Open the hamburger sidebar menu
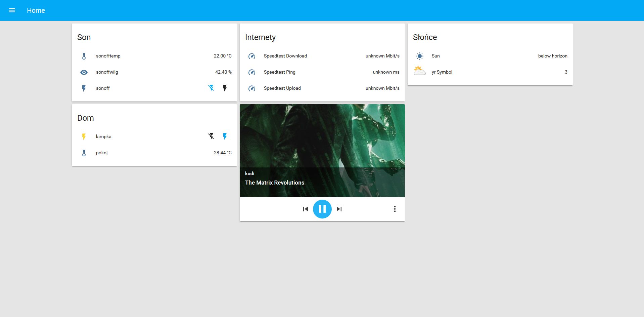Screen dimensions: 644x317 pyautogui.click(x=12, y=10)
